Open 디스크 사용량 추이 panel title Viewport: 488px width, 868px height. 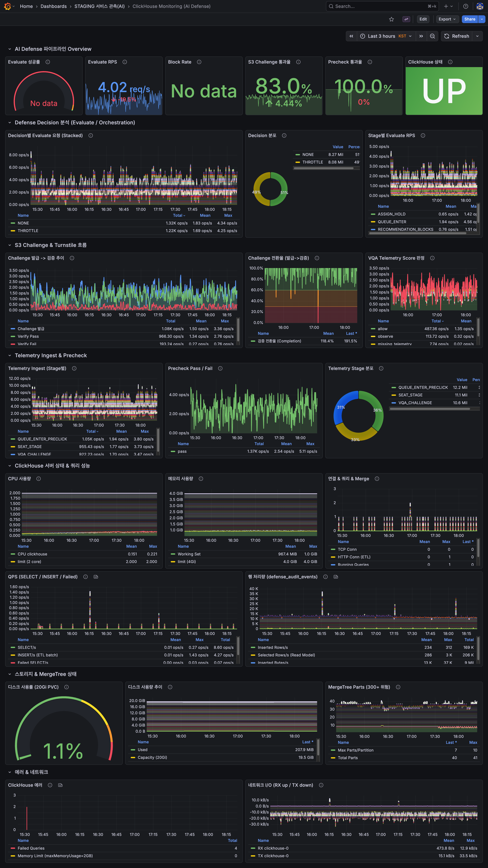(x=145, y=687)
